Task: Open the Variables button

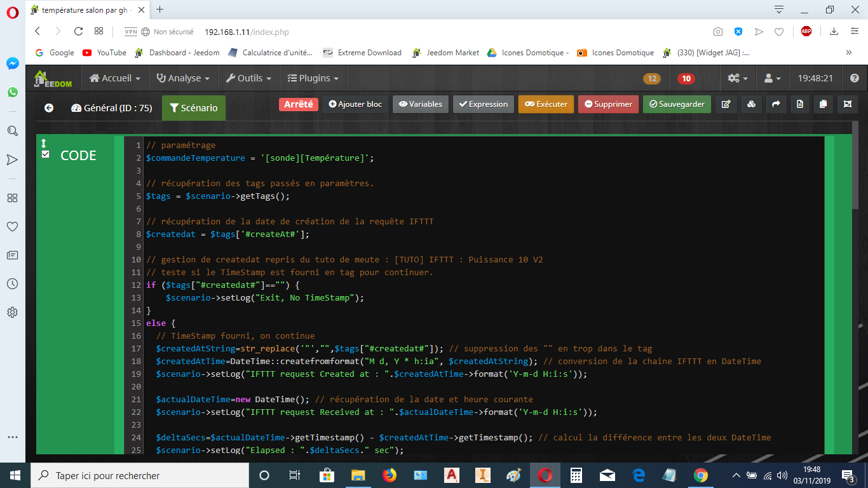Action: 421,104
